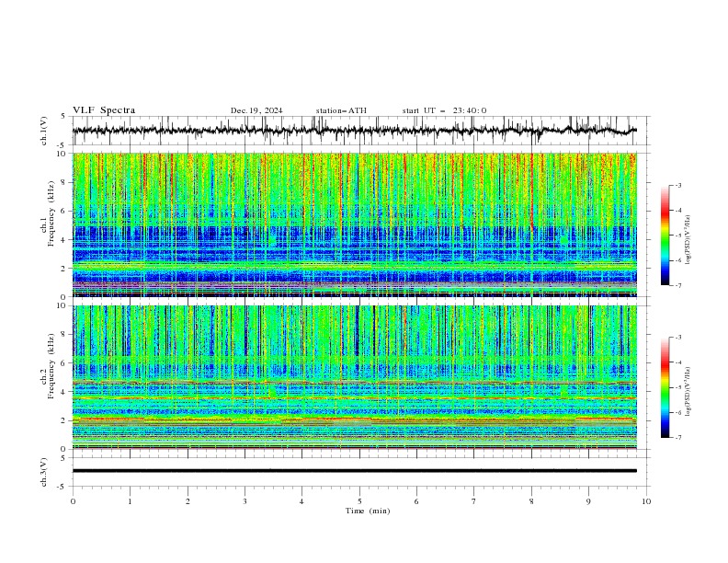
Task: Click the ch.2 'Frequency (kHz)' axis label
Action: point(51,366)
